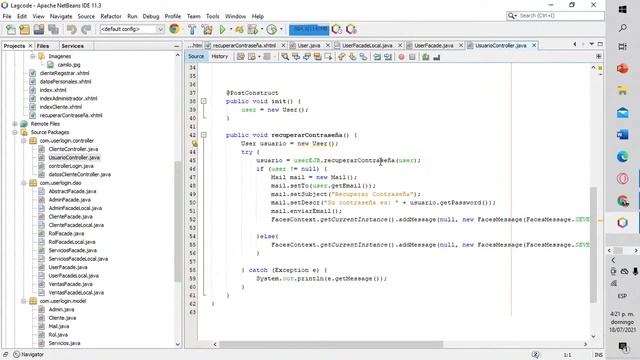Open the Navigator panel at bottom

point(28,355)
